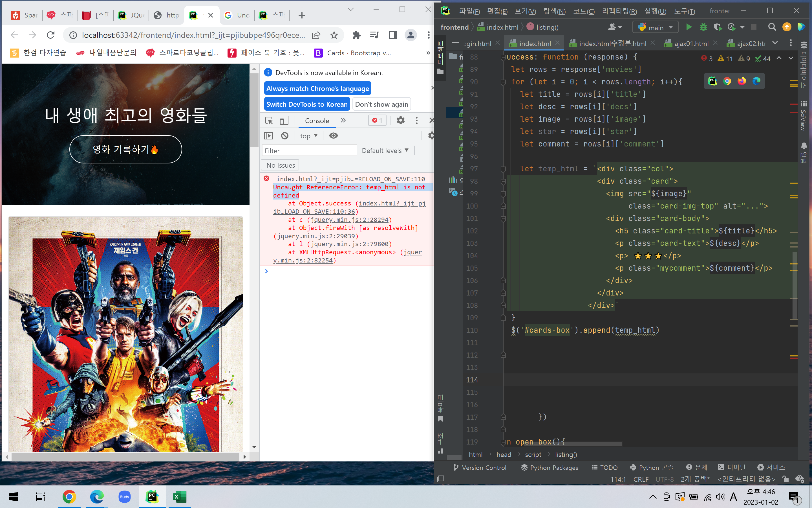Image resolution: width=812 pixels, height=508 pixels.
Task: Toggle DevTools device toolbar
Action: 284,120
